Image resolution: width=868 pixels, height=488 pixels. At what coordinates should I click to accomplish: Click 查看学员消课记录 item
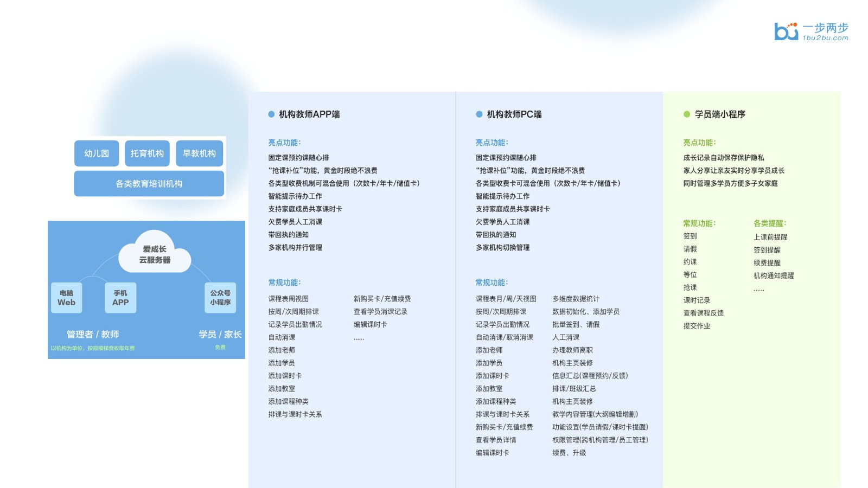380,312
